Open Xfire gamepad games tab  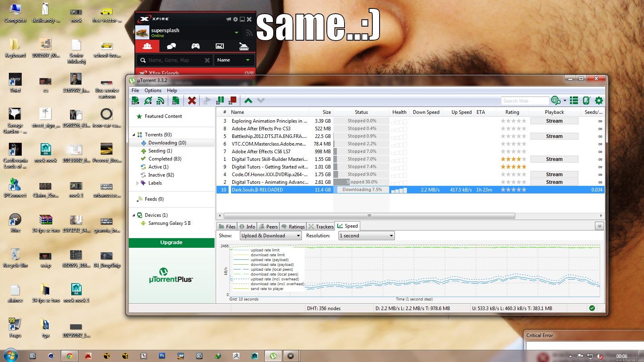(x=196, y=46)
